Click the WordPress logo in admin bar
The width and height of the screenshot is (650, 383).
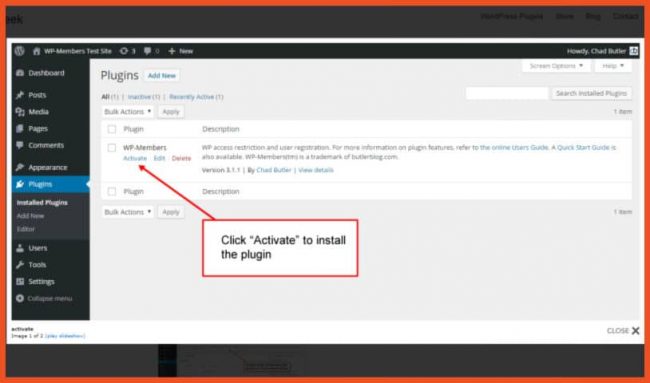(x=19, y=51)
